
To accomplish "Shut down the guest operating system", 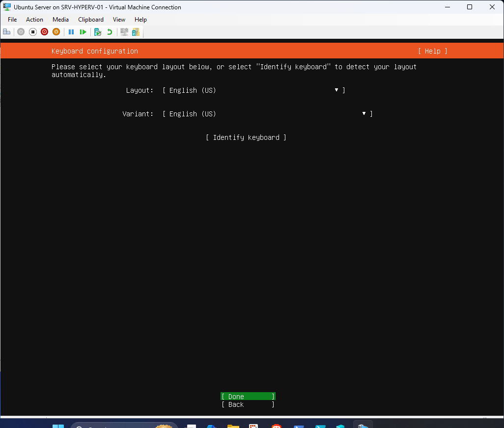I will pos(44,31).
